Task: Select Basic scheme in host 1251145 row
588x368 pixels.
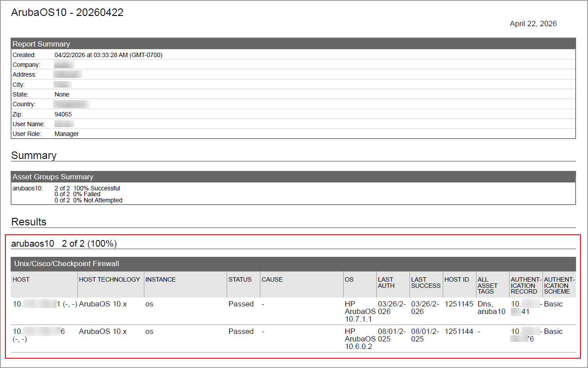Action: (x=553, y=304)
